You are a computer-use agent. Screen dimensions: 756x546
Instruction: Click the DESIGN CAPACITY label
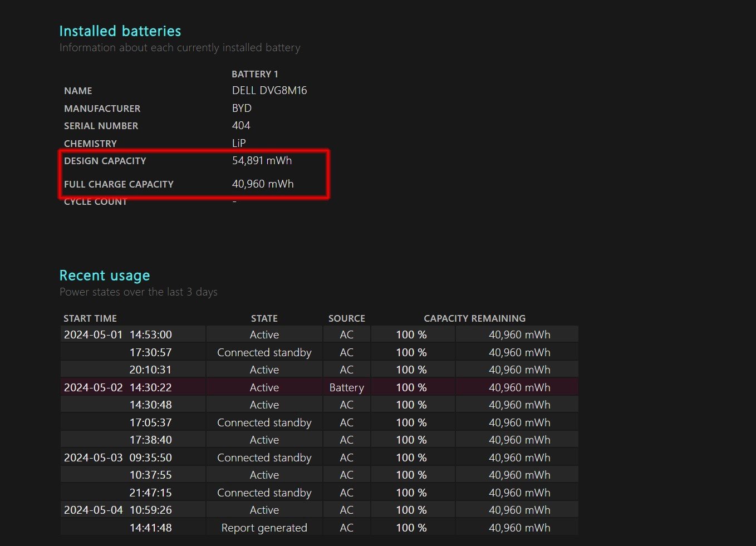[x=105, y=161]
